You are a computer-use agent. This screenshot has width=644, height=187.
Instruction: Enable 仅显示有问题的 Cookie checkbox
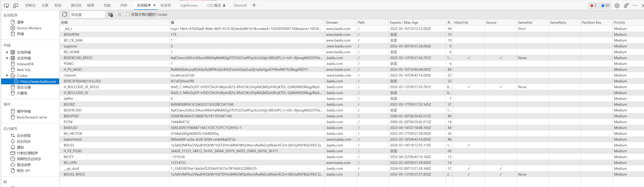tap(128, 15)
